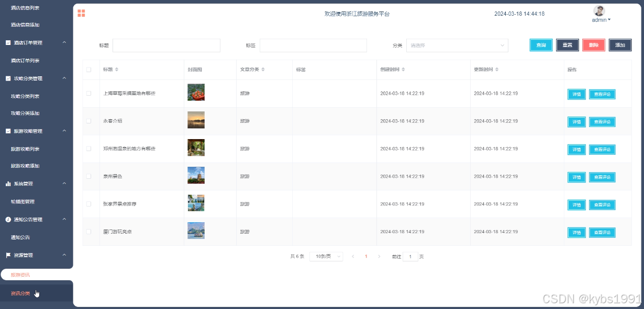Open 攻略分类添加 in sidebar
The height and width of the screenshot is (309, 644).
tap(25, 113)
